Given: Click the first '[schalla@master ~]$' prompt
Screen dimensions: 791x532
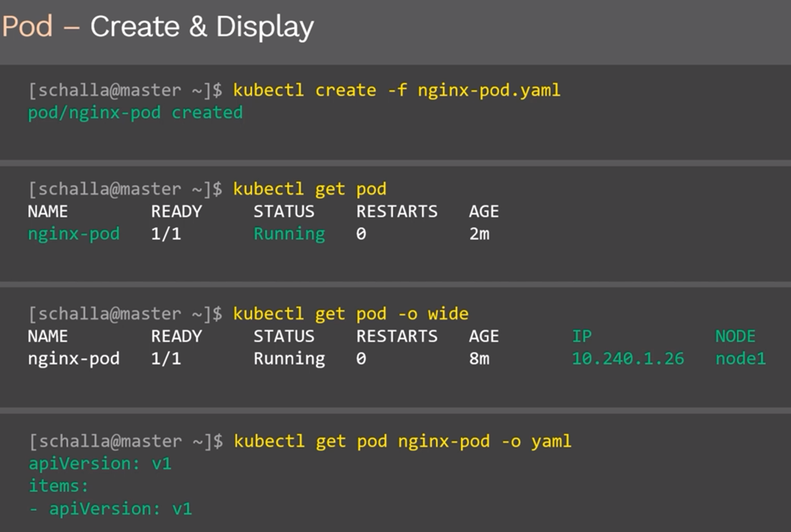Looking at the screenshot, I should pyautogui.click(x=125, y=90).
